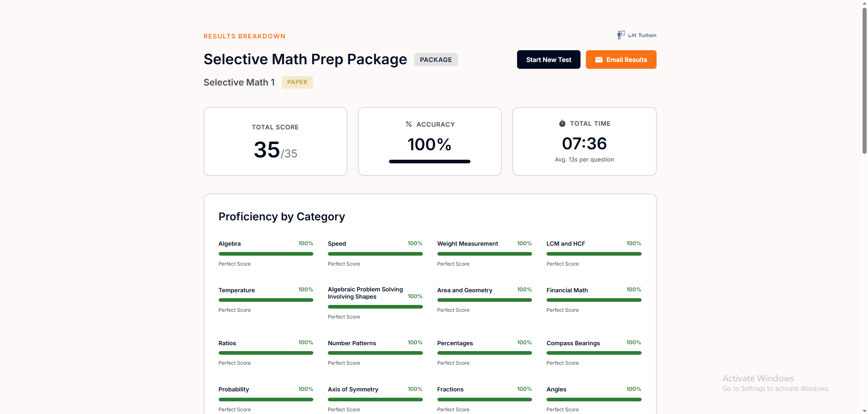
Task: Click the LCM and HCF proficiency bar
Action: pos(594,254)
